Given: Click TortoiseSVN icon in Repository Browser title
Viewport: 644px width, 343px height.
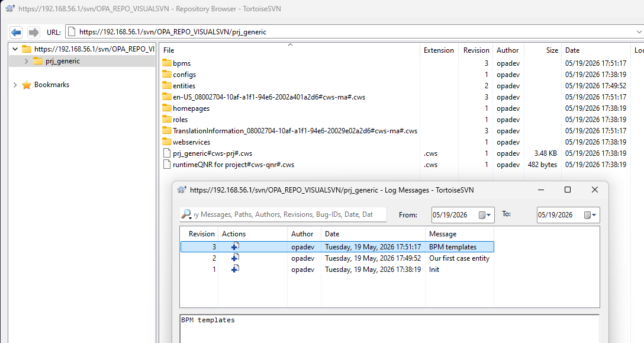Looking at the screenshot, I should 10,9.
